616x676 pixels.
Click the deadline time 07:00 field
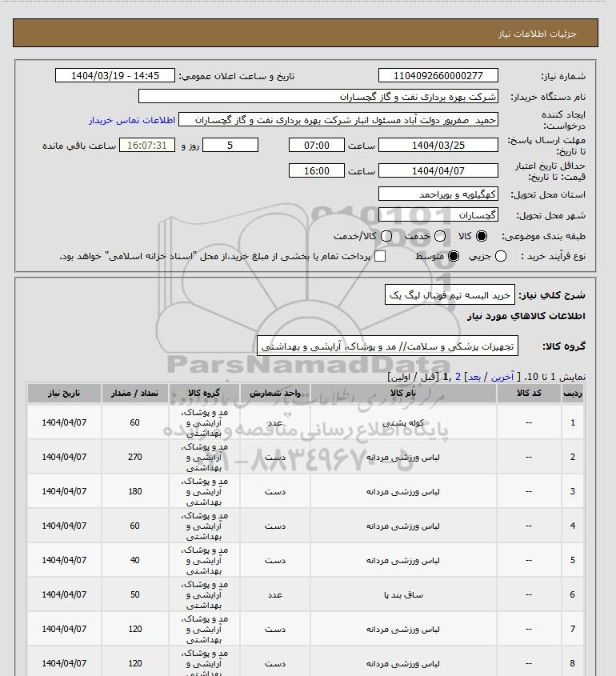pyautogui.click(x=317, y=145)
